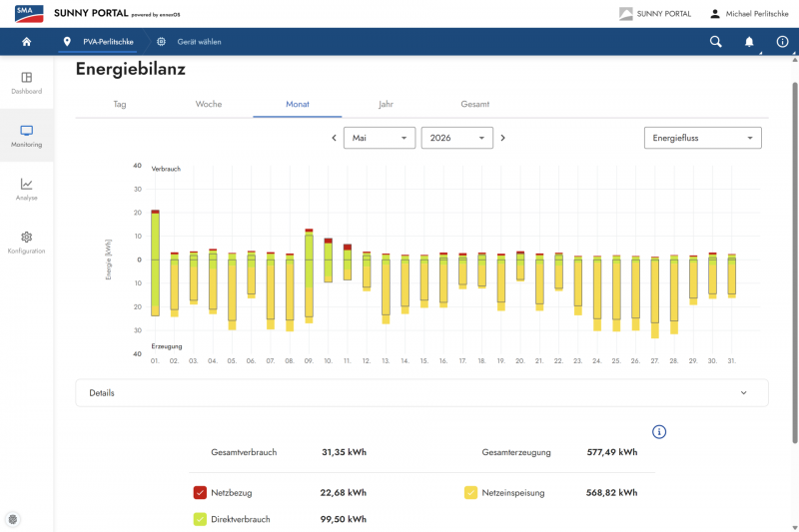Open the Dashboard sidebar icon
The height and width of the screenshot is (532, 799).
(27, 78)
